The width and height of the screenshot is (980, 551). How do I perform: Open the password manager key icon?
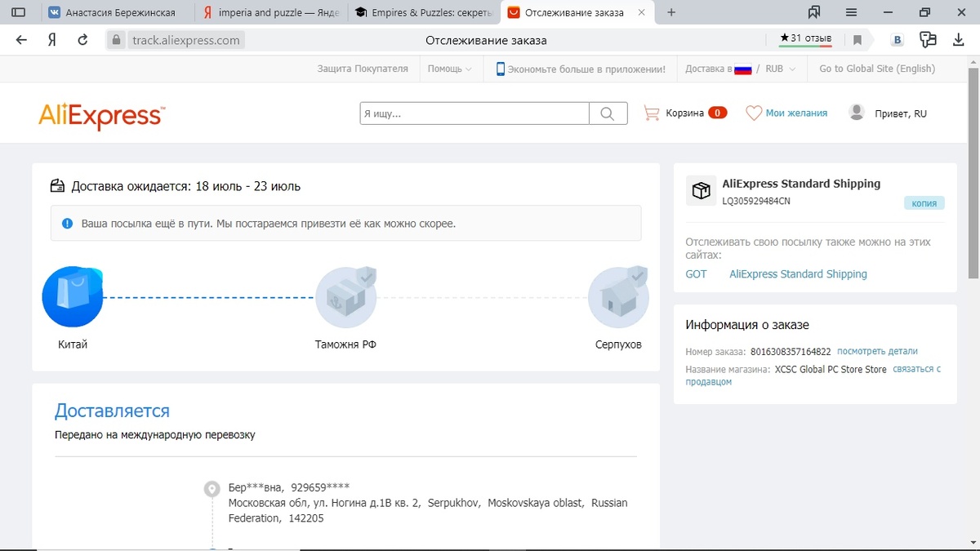coord(928,40)
